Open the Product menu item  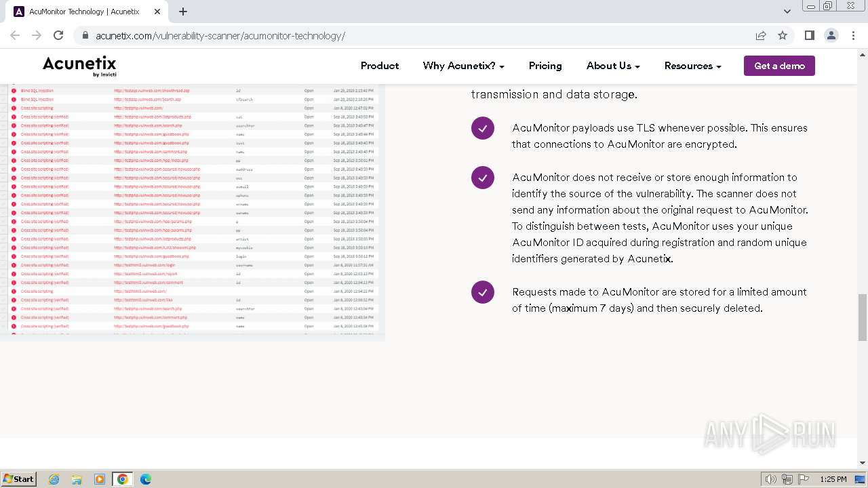coord(380,66)
